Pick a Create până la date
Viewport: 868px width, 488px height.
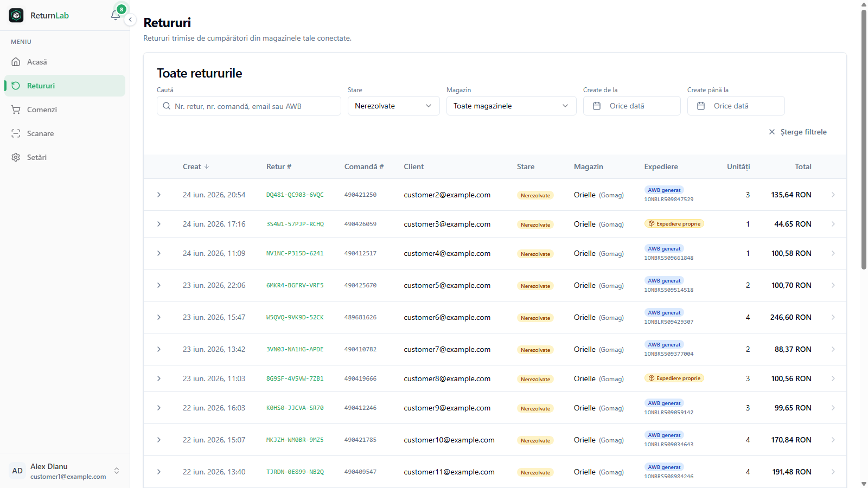click(736, 106)
